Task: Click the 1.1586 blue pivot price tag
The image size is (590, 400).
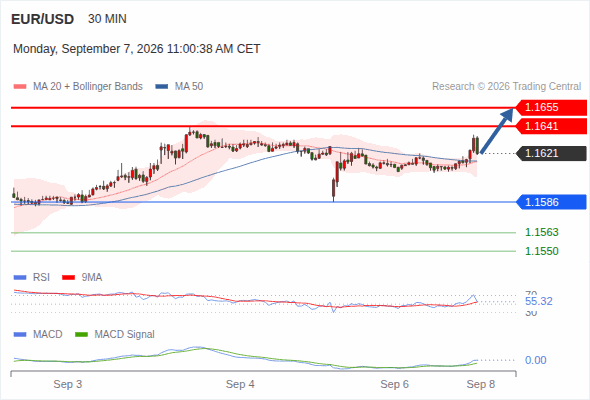Action: coord(551,202)
